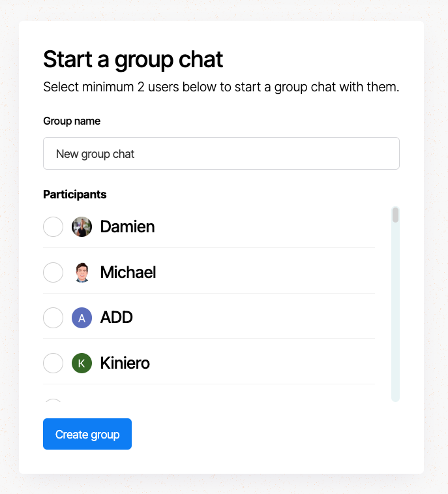Click the green "K" avatar for Kiniero
The width and height of the screenshot is (448, 494).
pyautogui.click(x=82, y=363)
